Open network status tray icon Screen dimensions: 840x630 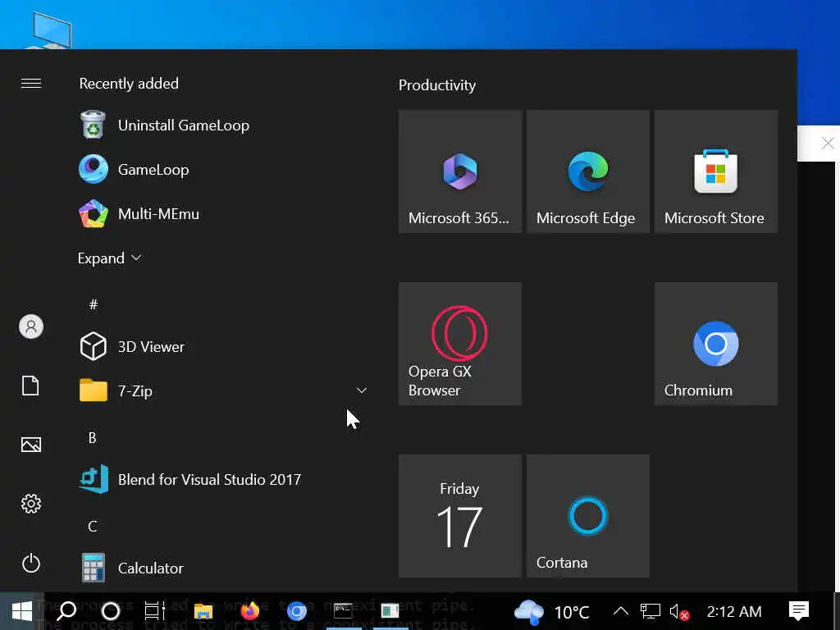click(x=650, y=611)
